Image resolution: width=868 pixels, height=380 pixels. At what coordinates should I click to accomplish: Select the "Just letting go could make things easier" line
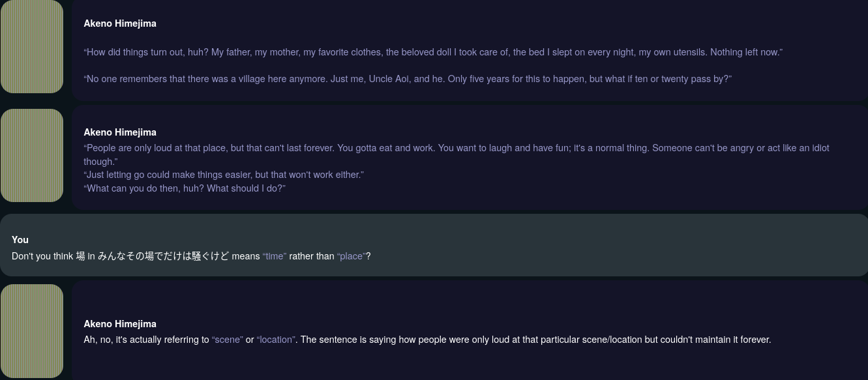(x=224, y=175)
